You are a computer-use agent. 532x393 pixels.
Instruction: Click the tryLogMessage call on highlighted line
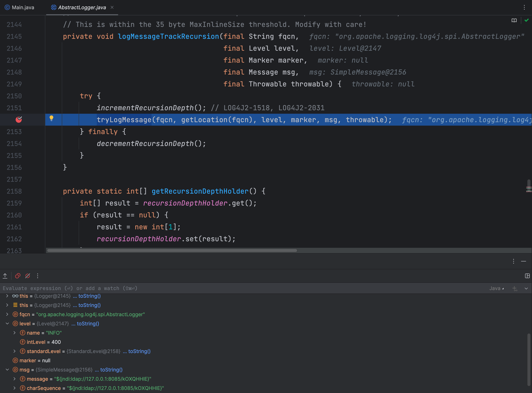coord(124,120)
